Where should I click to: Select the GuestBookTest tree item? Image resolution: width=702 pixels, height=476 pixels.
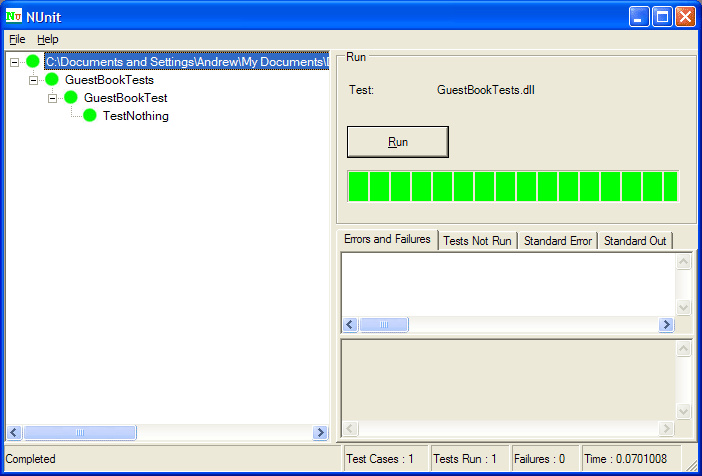pyautogui.click(x=125, y=98)
